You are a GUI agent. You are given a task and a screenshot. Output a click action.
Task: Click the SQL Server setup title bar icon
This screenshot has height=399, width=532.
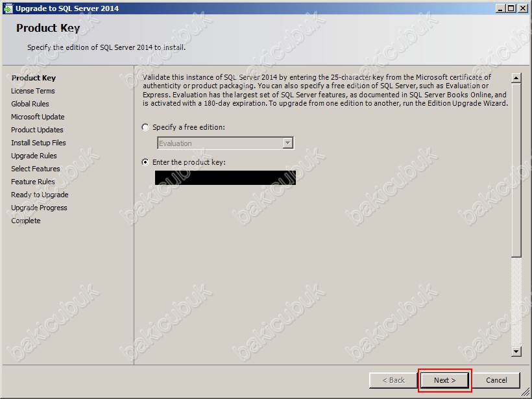(x=8, y=8)
